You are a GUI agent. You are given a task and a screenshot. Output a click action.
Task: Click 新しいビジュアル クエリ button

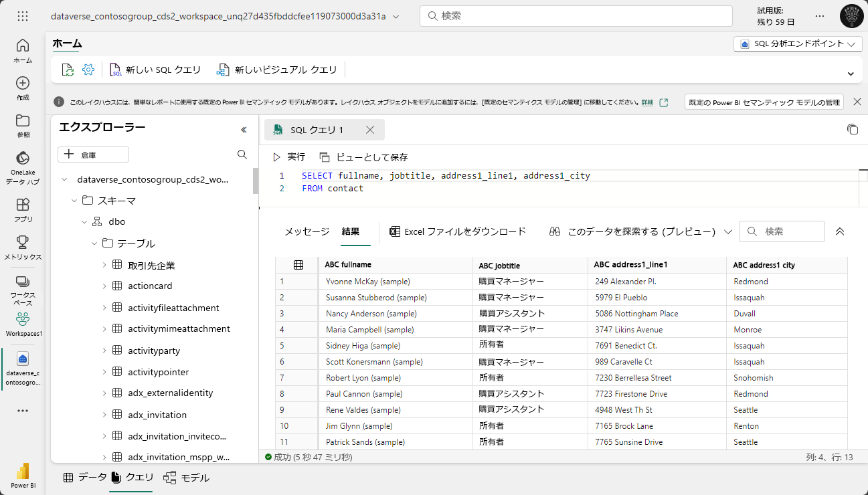[276, 70]
